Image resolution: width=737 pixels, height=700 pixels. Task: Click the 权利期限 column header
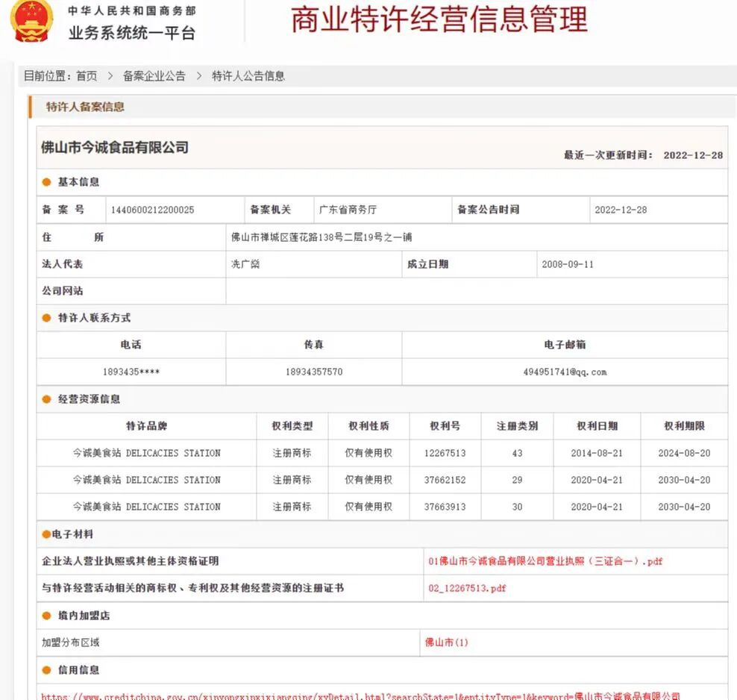(684, 426)
